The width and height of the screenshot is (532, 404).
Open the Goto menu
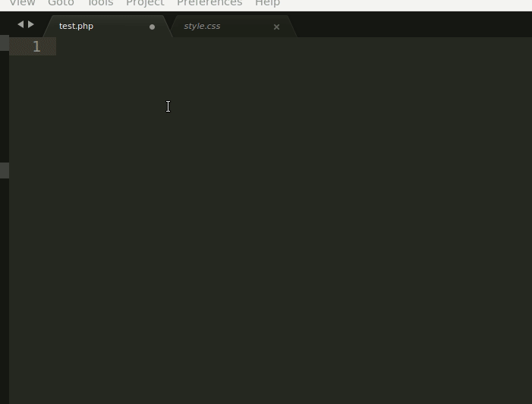[61, 3]
